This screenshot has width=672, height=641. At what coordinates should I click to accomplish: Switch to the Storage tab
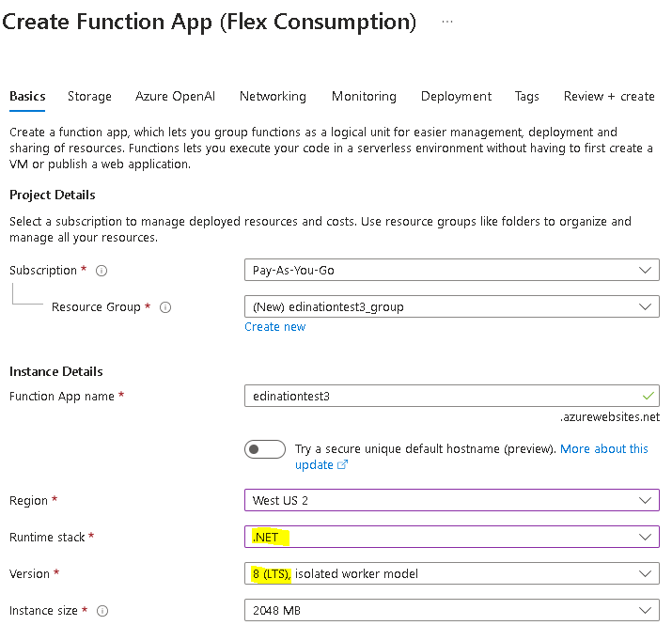(89, 97)
